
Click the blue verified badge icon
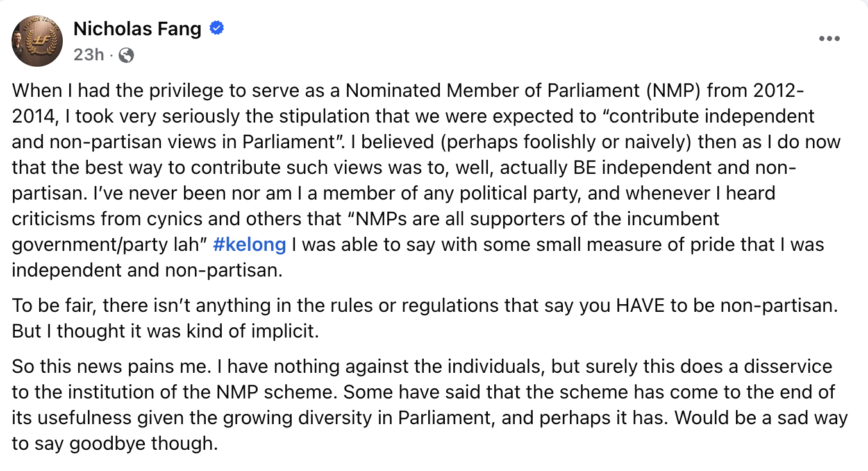point(217,29)
